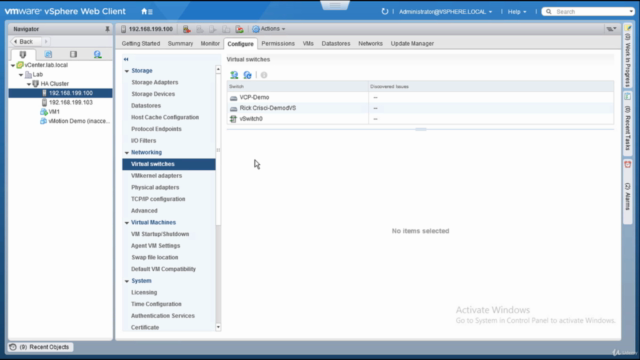Image resolution: width=640 pixels, height=360 pixels.
Task: Open Swap file location settings
Action: pyautogui.click(x=155, y=258)
